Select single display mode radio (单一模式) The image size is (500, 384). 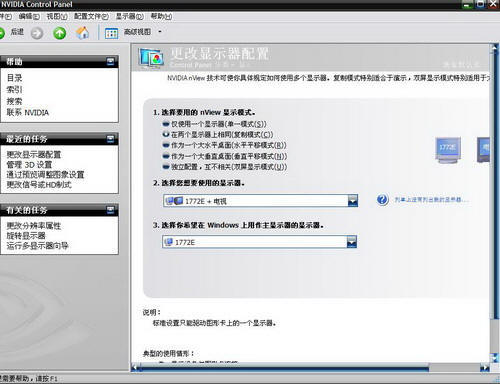(x=166, y=124)
